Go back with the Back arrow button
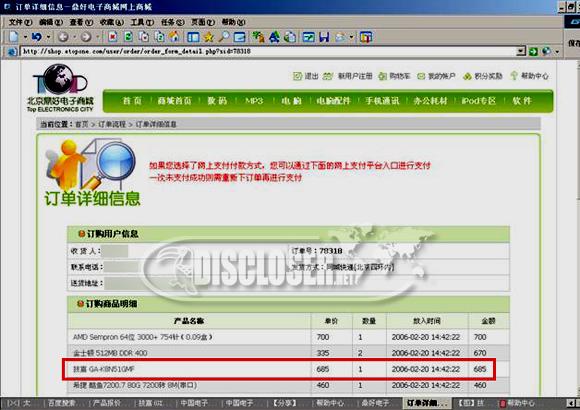The width and height of the screenshot is (580, 410). 63,37
